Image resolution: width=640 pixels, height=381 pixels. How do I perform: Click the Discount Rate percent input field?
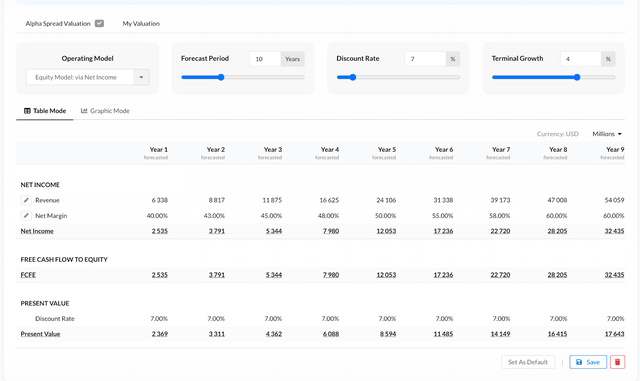click(x=425, y=59)
